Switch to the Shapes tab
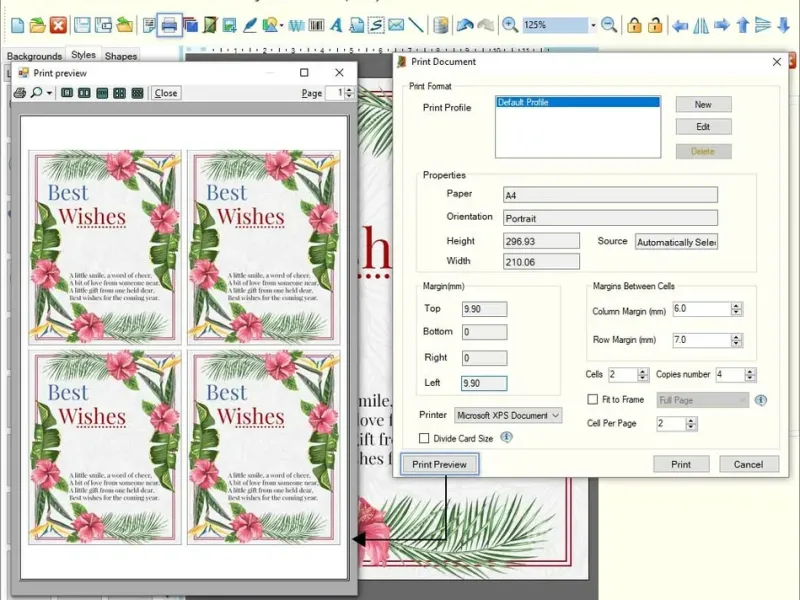Screen dimensions: 800x600 [121, 57]
